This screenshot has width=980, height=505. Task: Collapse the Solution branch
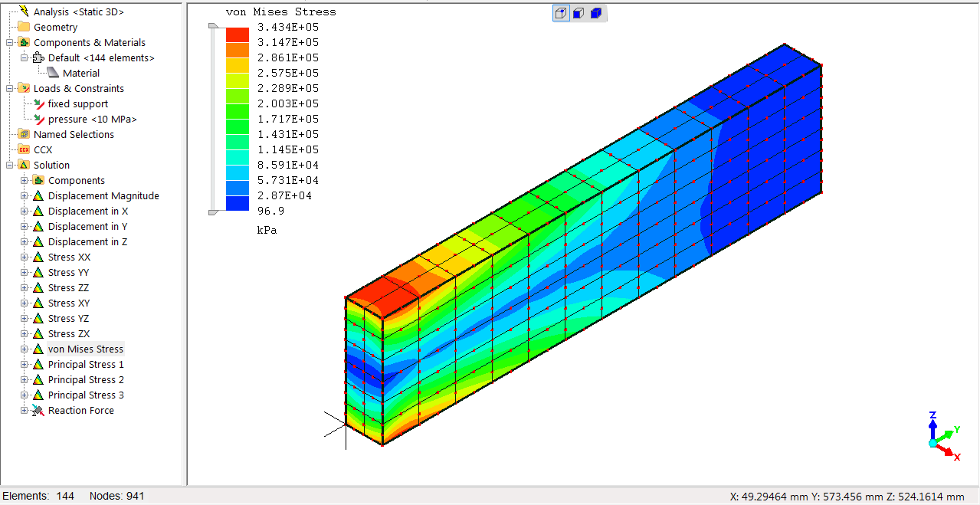[x=10, y=165]
